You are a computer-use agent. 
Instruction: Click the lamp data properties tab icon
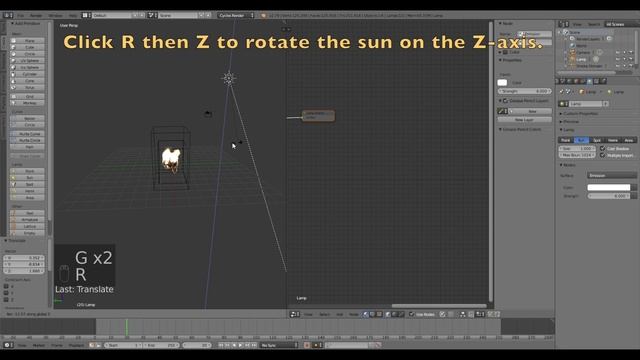(x=589, y=82)
